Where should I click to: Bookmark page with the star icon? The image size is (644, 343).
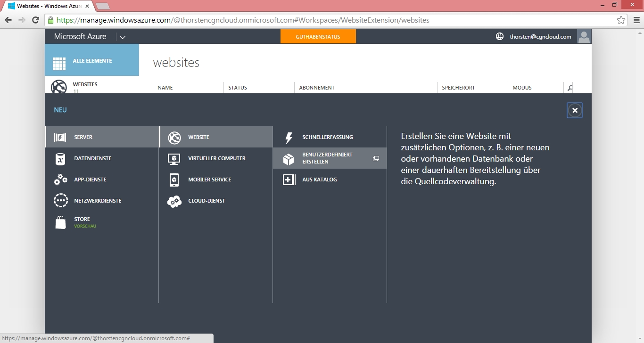click(x=621, y=20)
